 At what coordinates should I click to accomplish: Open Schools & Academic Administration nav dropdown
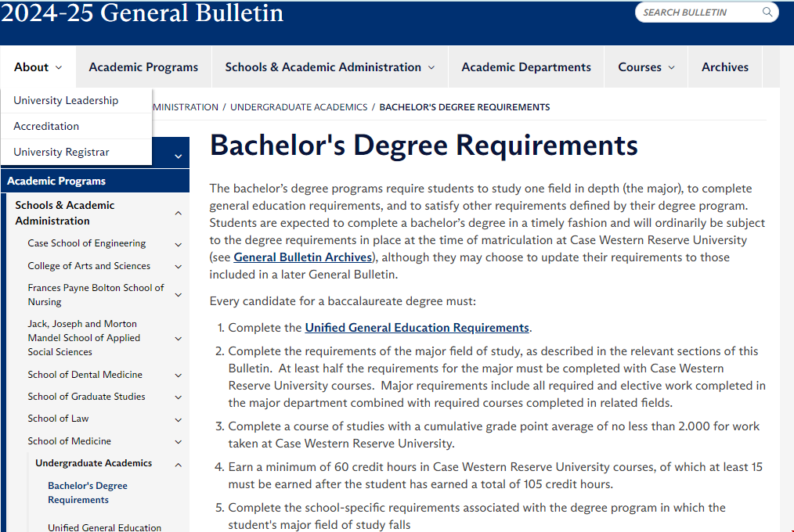coord(330,67)
